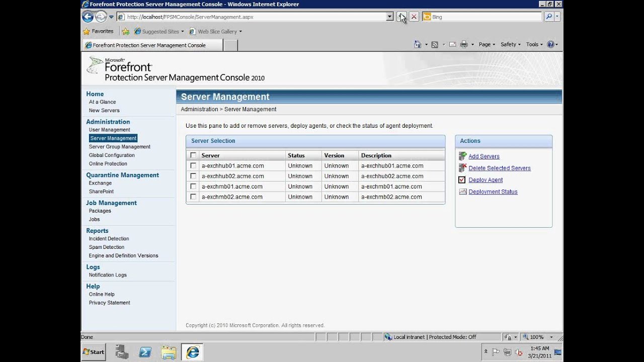Open Online Protection

(108, 163)
